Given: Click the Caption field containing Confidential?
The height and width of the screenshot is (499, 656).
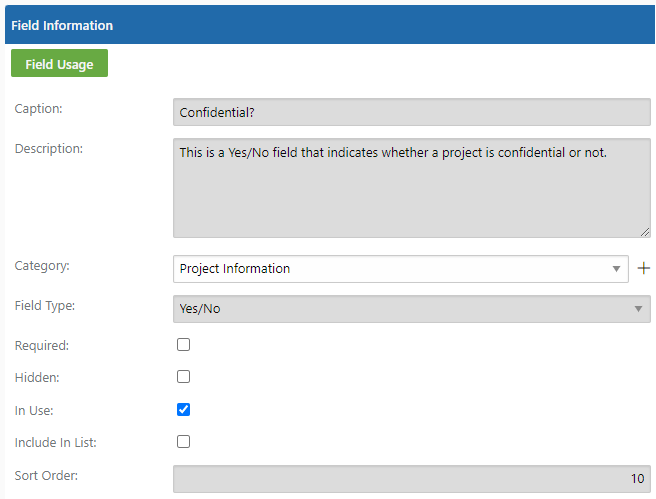Looking at the screenshot, I should (x=412, y=112).
